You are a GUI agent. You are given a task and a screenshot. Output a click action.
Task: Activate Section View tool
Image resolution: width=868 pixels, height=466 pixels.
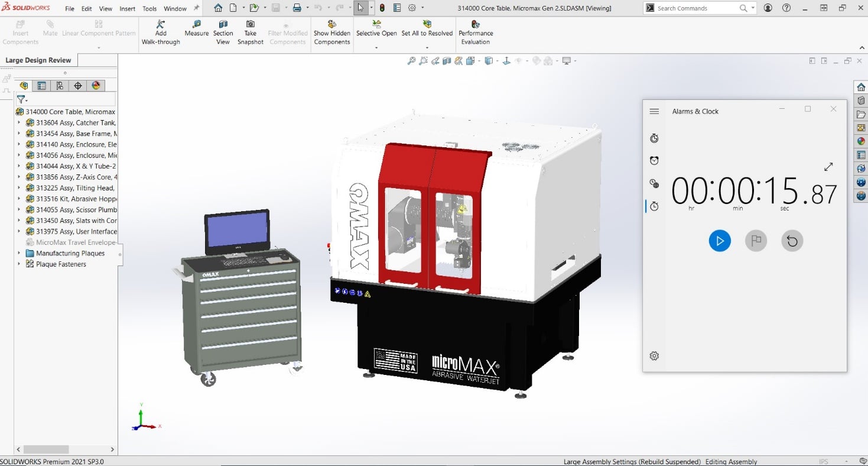click(223, 33)
